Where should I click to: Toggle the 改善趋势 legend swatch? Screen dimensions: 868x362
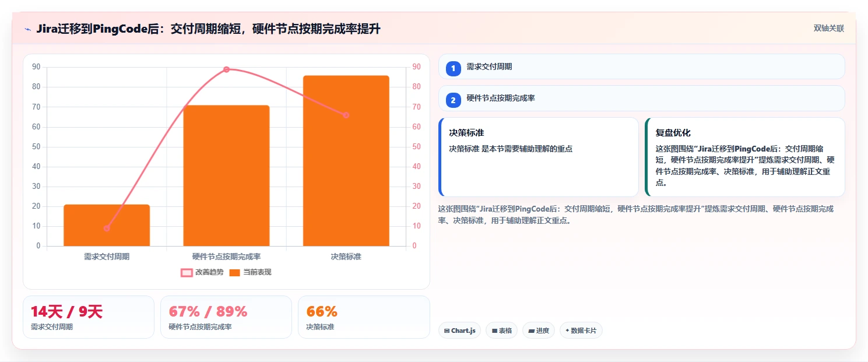(x=187, y=272)
